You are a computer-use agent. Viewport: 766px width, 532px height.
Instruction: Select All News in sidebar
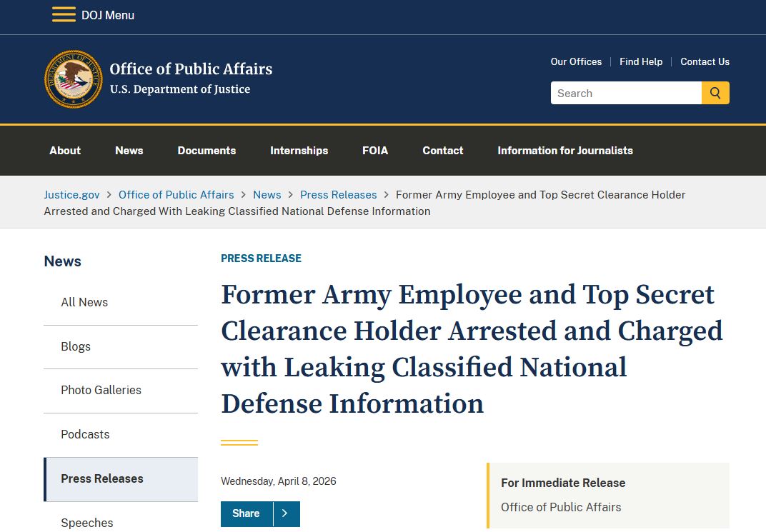pyautogui.click(x=84, y=303)
